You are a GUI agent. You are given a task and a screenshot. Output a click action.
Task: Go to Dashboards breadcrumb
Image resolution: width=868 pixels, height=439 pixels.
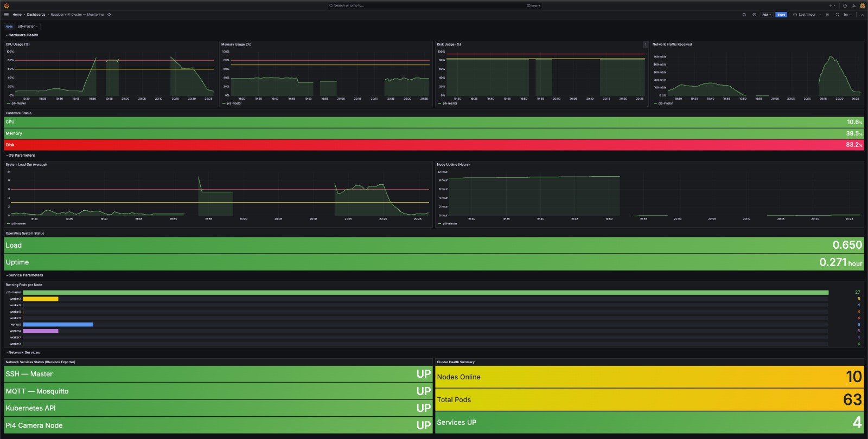36,15
